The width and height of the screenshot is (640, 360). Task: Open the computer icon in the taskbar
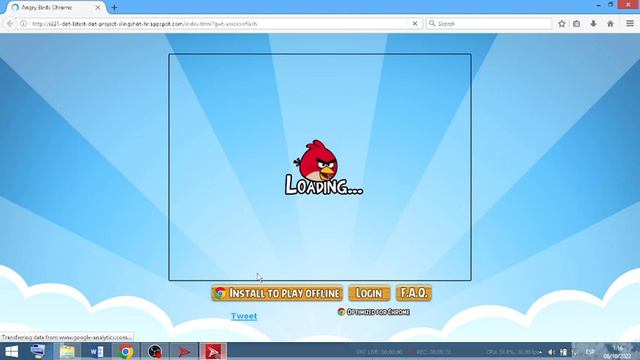point(38,351)
